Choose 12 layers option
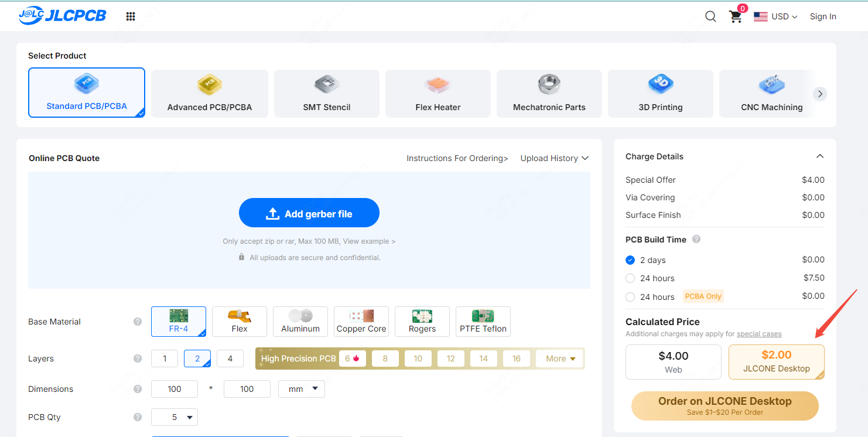This screenshot has height=437, width=868. coord(450,359)
